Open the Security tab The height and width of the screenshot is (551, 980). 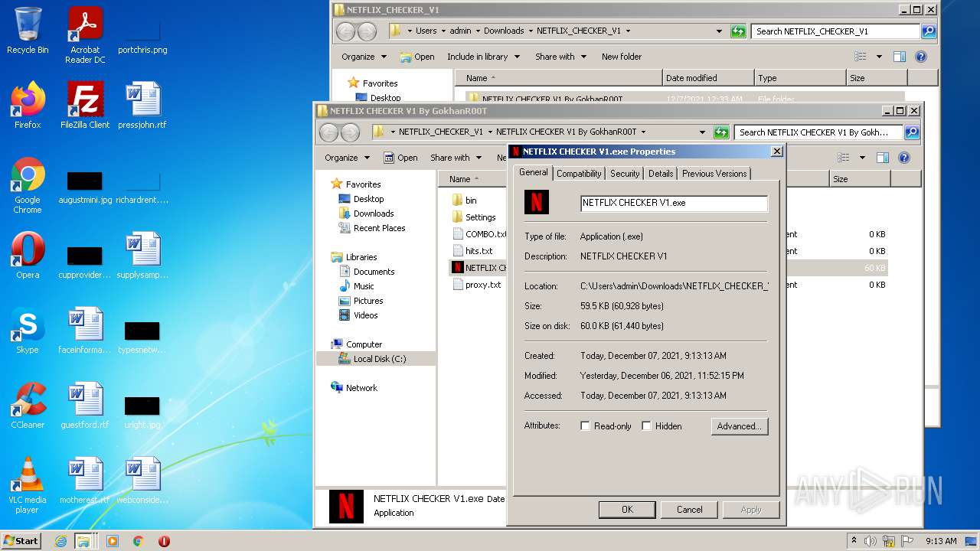click(625, 174)
